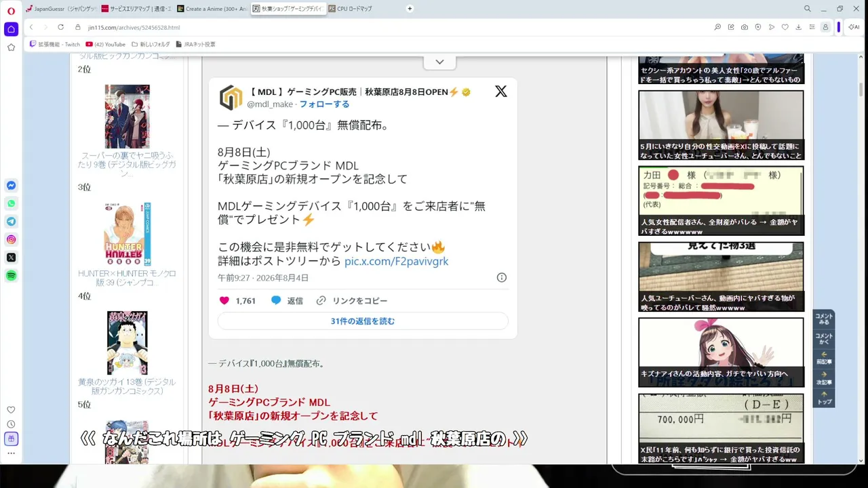Open the HUNTER×HUNTER モノクロ版 39 cover
868x488 pixels.
[127, 235]
